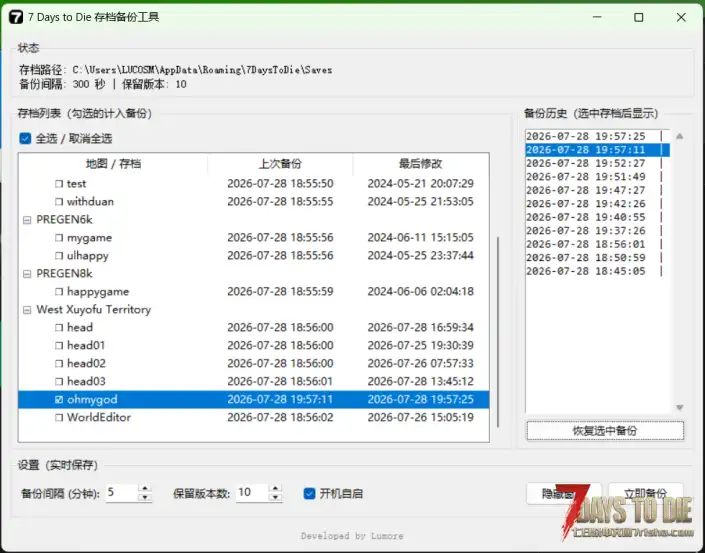705x553 pixels.
Task: Select the ohmygod save row name
Action: click(92, 400)
